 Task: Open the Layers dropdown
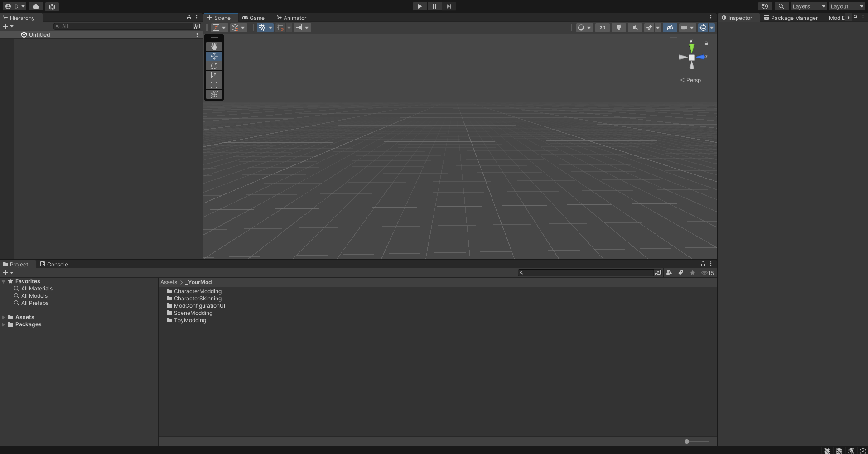[x=808, y=6]
